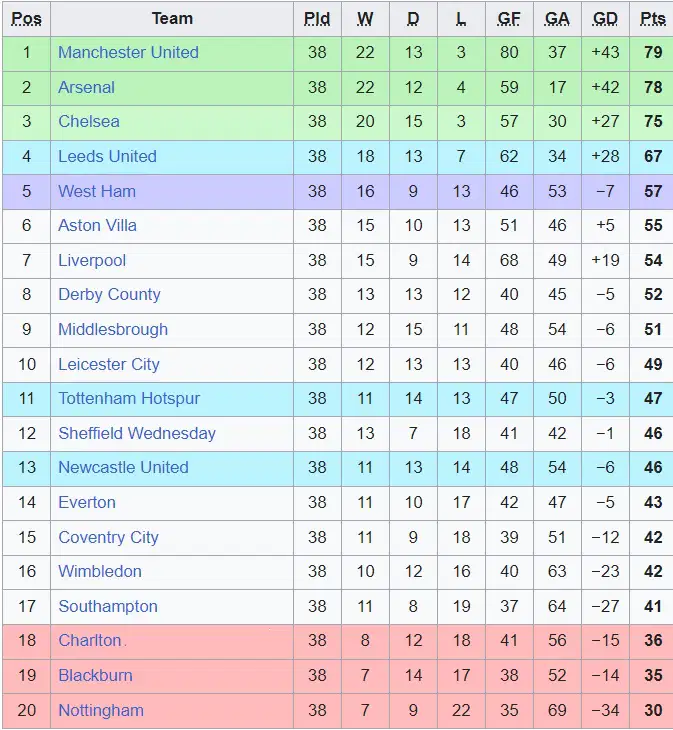Screen dimensions: 673x730
Task: Open the Wimbledon link
Action: [x=100, y=571]
